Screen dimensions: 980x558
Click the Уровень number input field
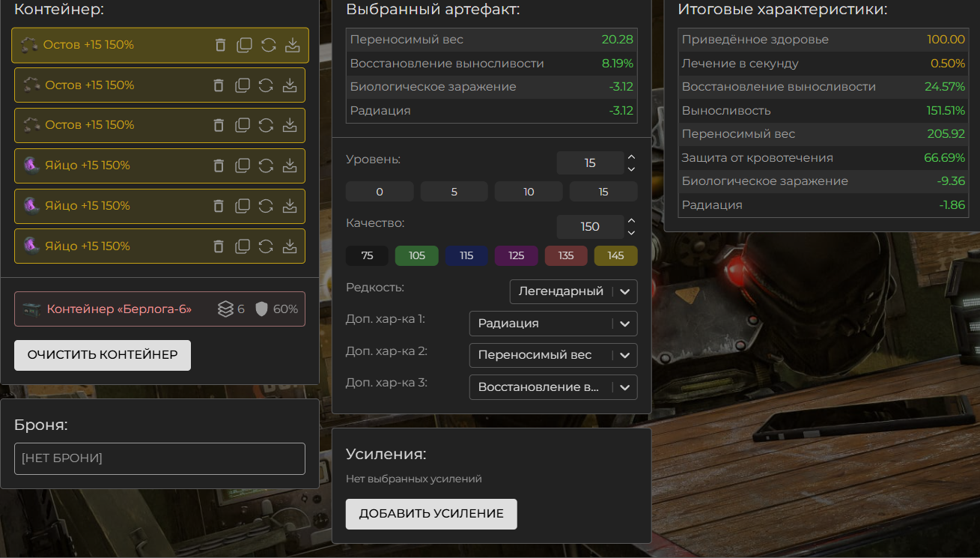tap(590, 163)
